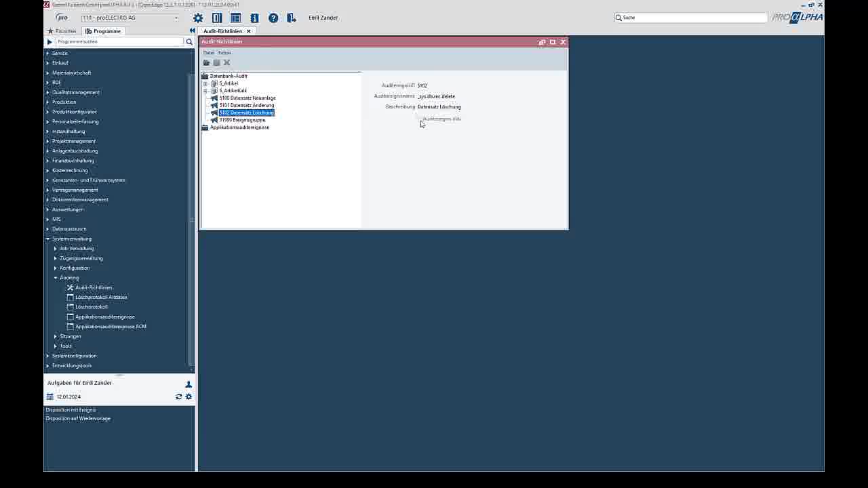Viewport: 868px width, 488px height.
Task: Click the Programme suchen input field
Action: (119, 42)
